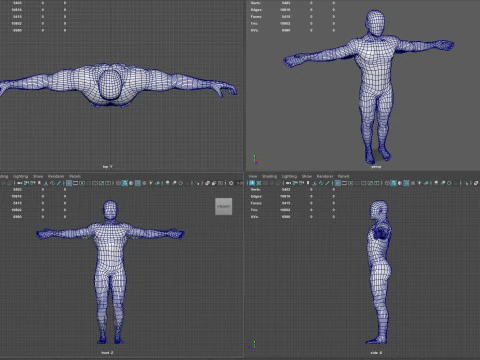Click Wireframe icon in side view toolbar
The image size is (480, 360).
387,183
